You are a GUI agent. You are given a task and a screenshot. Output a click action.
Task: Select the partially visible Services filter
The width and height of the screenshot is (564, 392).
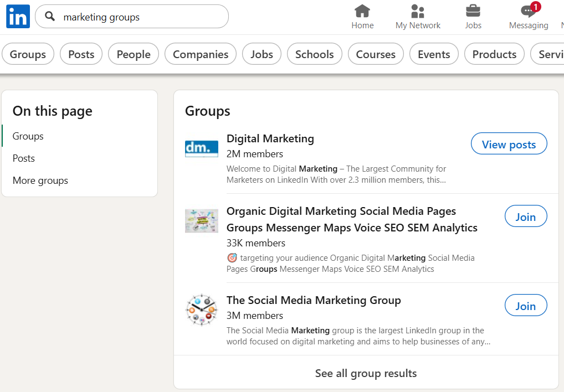click(547, 54)
